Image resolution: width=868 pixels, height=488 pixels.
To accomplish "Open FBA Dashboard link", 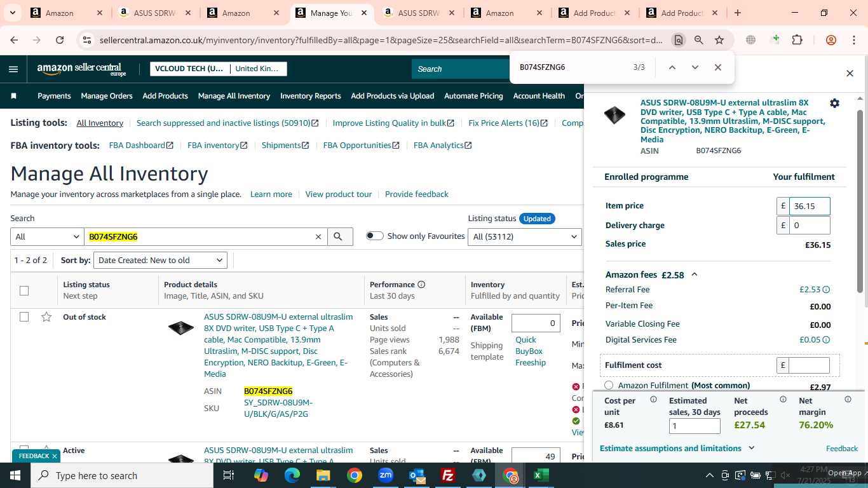I will tap(141, 146).
